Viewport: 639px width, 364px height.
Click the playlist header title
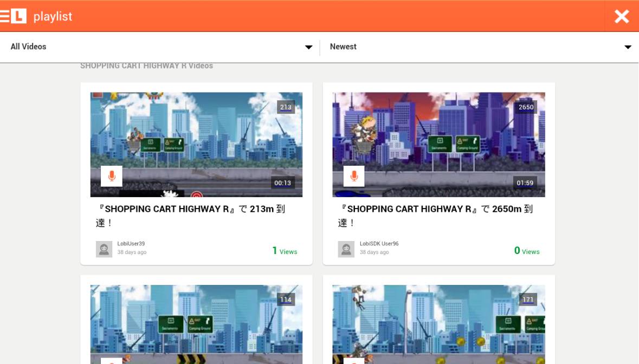pos(53,16)
